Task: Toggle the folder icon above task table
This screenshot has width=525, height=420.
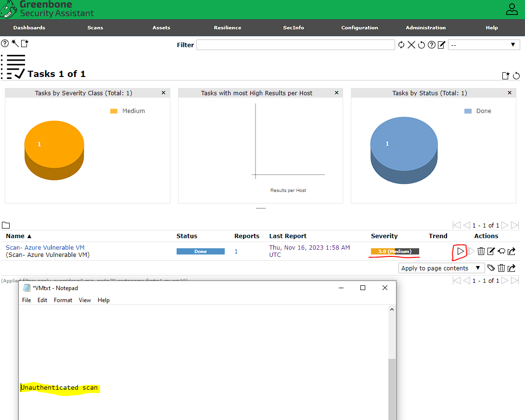Action: tap(6, 225)
